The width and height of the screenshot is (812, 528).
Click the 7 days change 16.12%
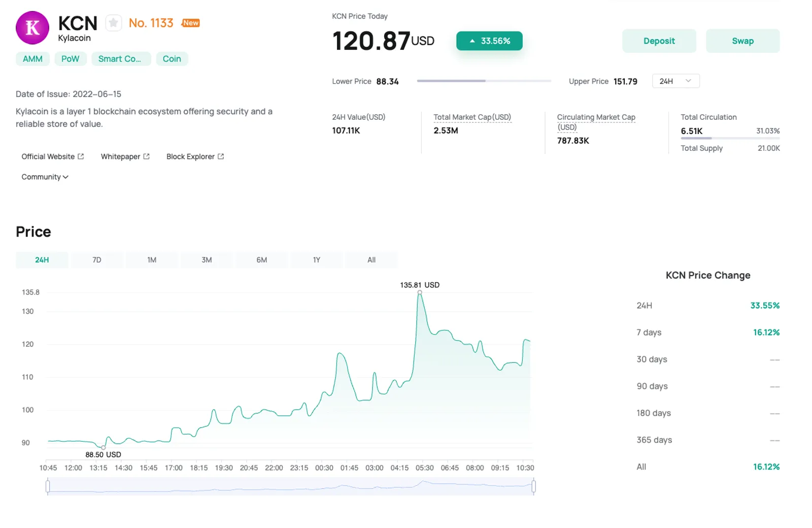click(x=766, y=333)
